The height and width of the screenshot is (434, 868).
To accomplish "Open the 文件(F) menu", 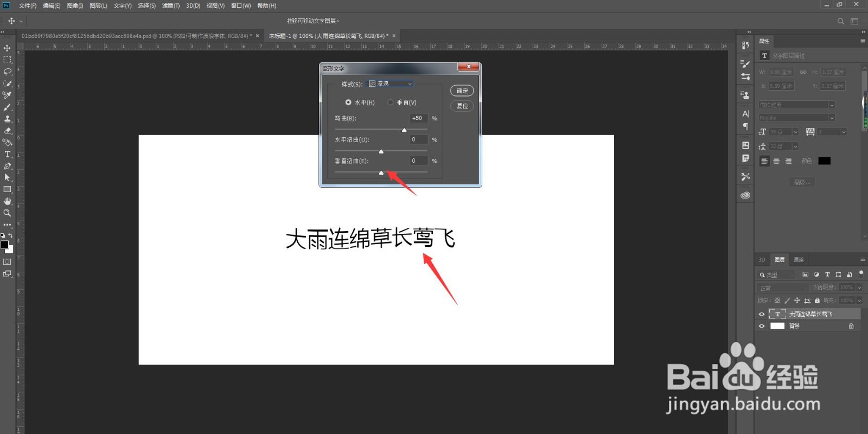I will [x=28, y=5].
